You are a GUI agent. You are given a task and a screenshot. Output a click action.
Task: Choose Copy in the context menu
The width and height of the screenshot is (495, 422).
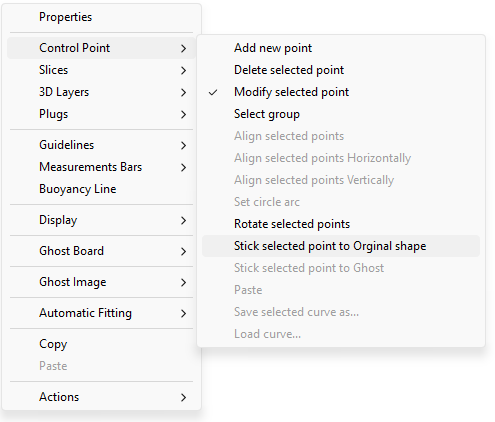(x=101, y=344)
